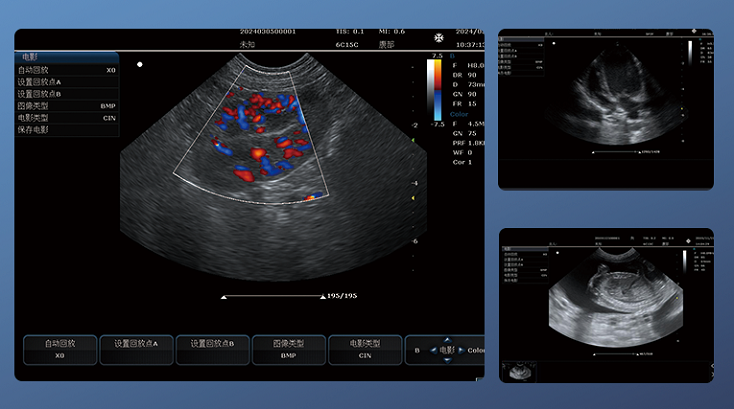Click the 7.5 velocity label atop the color bar
The image size is (734, 409).
437,56
